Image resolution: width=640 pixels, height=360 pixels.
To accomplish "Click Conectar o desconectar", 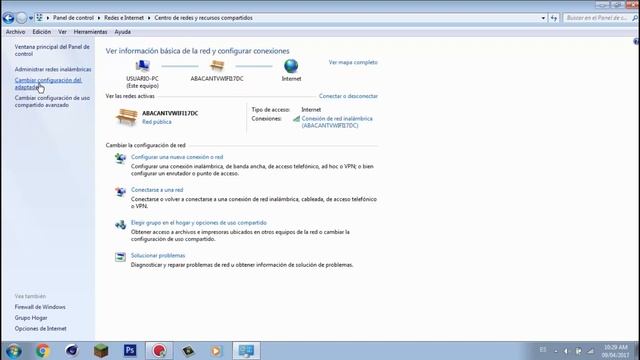I will [x=348, y=96].
